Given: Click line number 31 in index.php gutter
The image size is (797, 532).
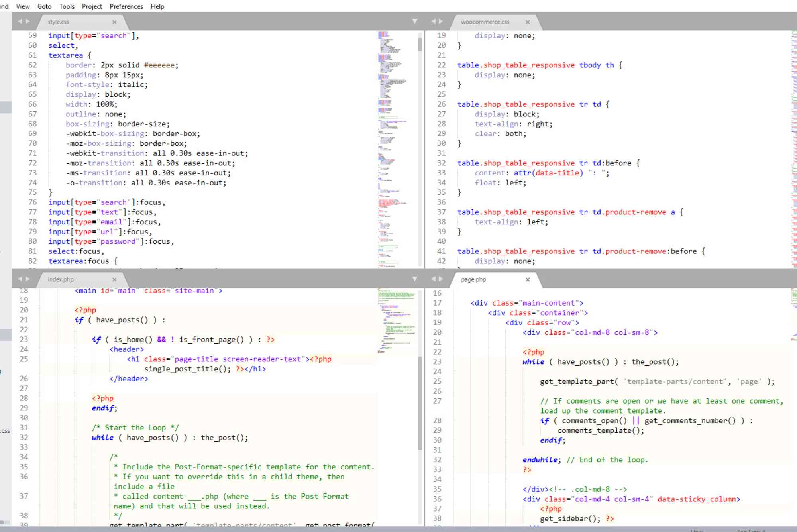Looking at the screenshot, I should click(x=24, y=427).
